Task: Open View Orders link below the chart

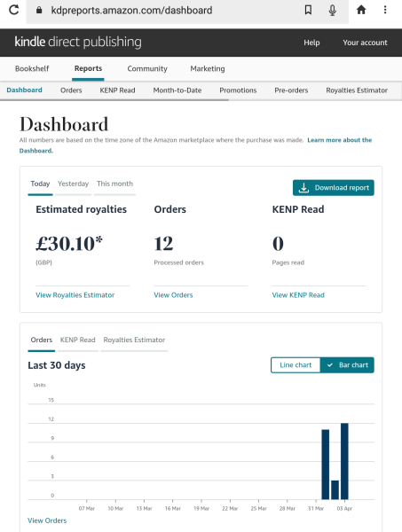Action: point(47,520)
